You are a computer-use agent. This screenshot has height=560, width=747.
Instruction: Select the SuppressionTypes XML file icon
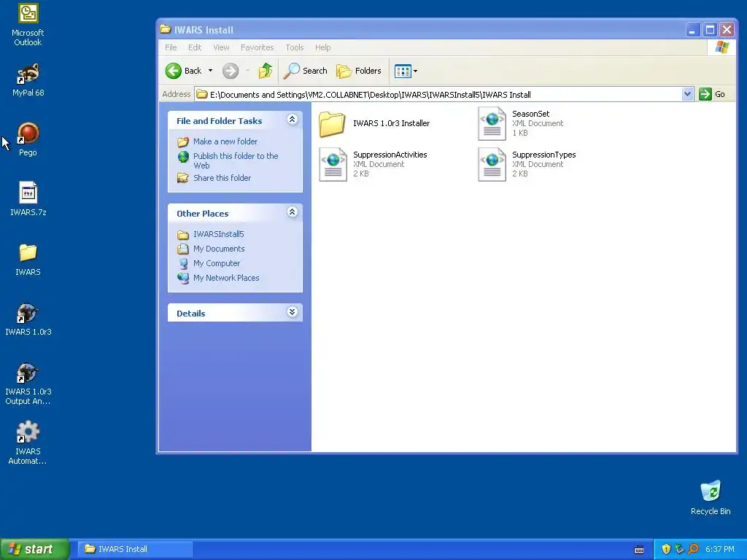point(492,164)
